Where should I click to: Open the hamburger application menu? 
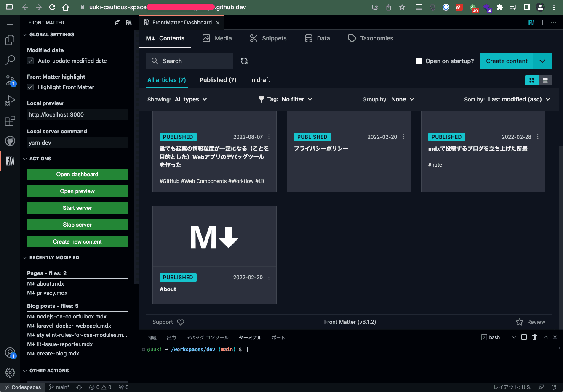[x=10, y=23]
